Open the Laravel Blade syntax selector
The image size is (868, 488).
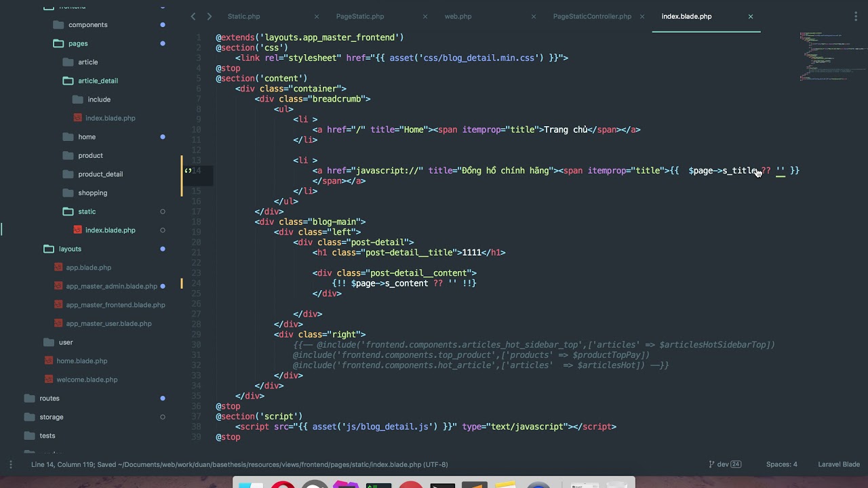(x=839, y=464)
